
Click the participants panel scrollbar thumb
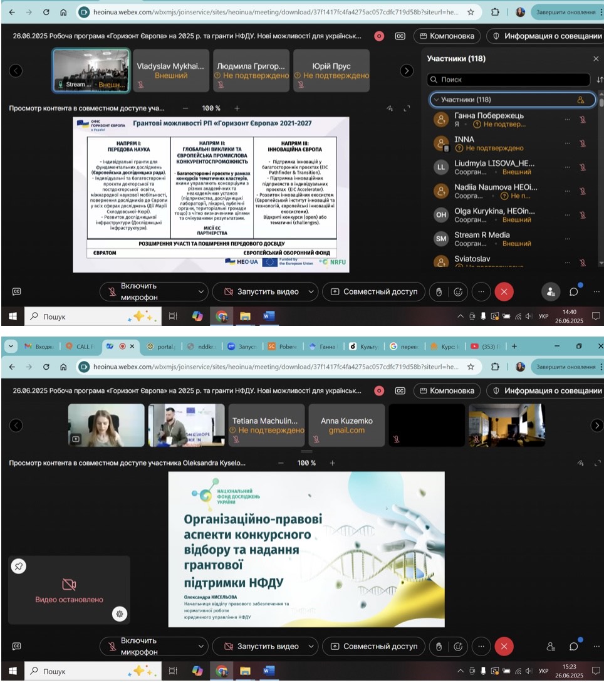pyautogui.click(x=601, y=103)
